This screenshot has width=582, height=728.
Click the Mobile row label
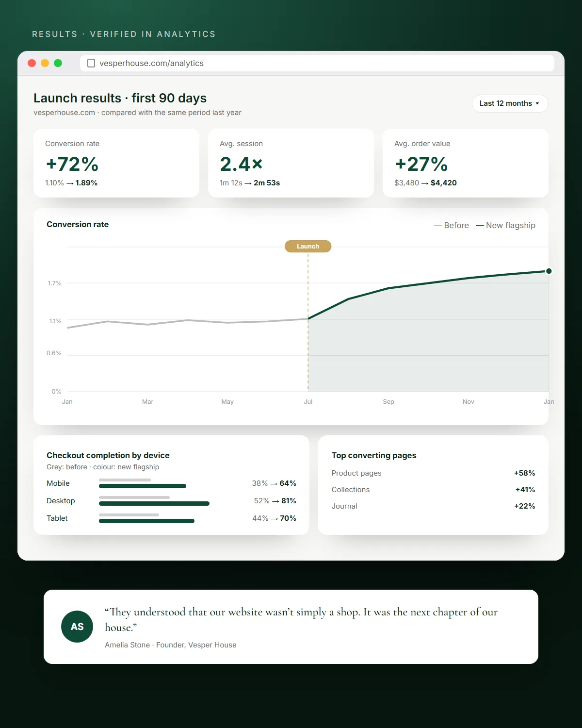(58, 483)
